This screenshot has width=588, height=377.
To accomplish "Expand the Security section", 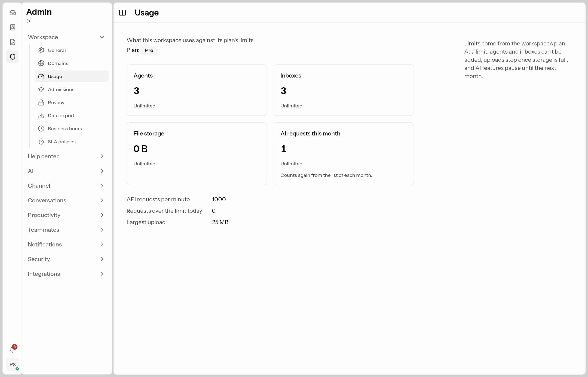I will tap(66, 259).
